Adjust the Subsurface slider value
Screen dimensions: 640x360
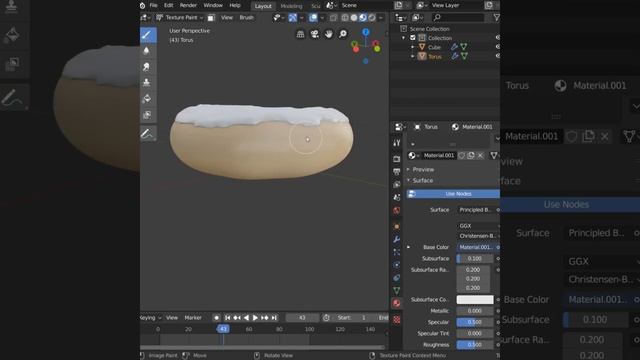coord(475,259)
